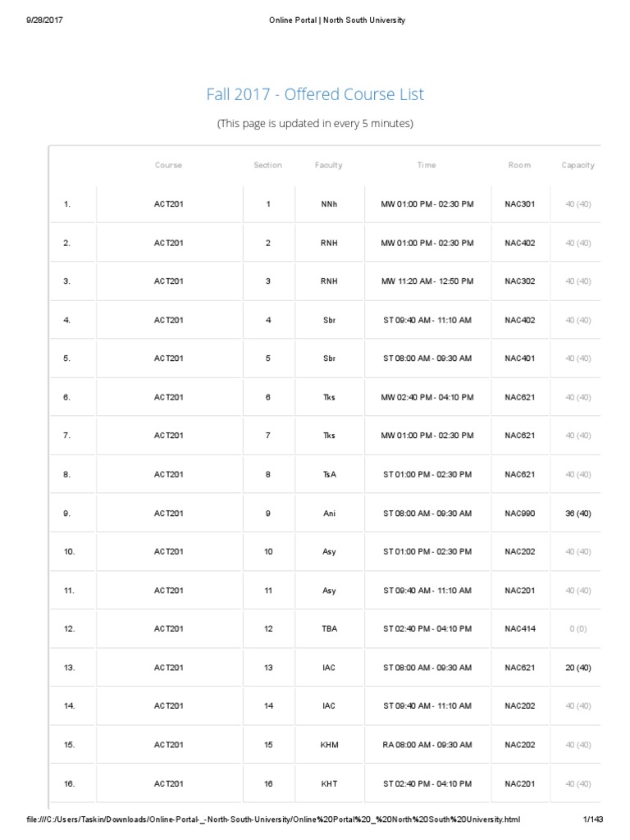The image size is (630, 840).
Task: Click capacity 20 (40) in row 13
Action: [x=577, y=668]
